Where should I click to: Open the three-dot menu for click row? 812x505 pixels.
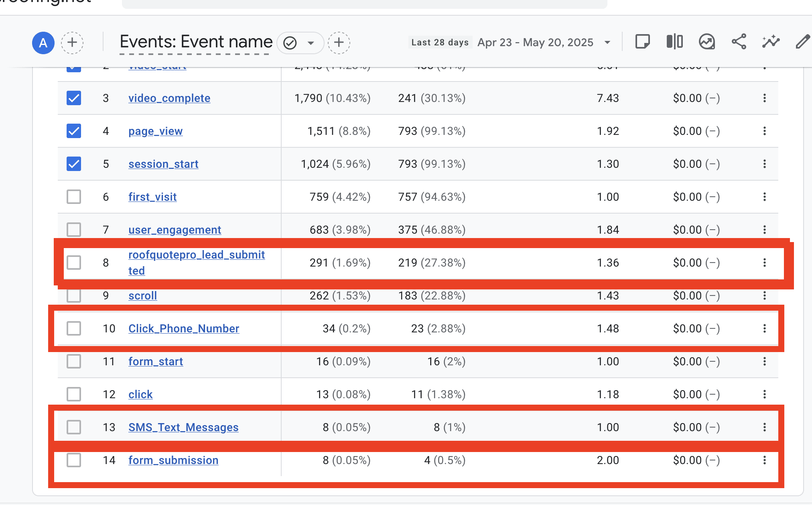765,394
